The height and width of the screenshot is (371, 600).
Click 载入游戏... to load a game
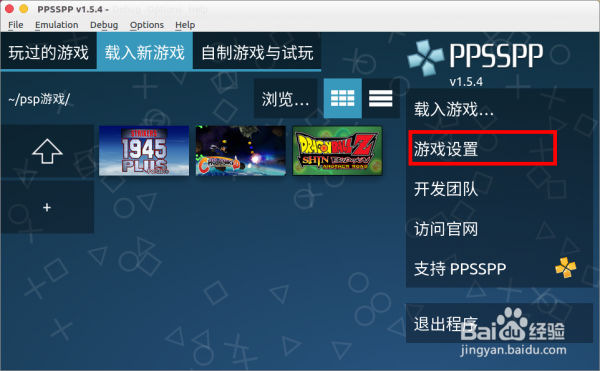point(499,109)
